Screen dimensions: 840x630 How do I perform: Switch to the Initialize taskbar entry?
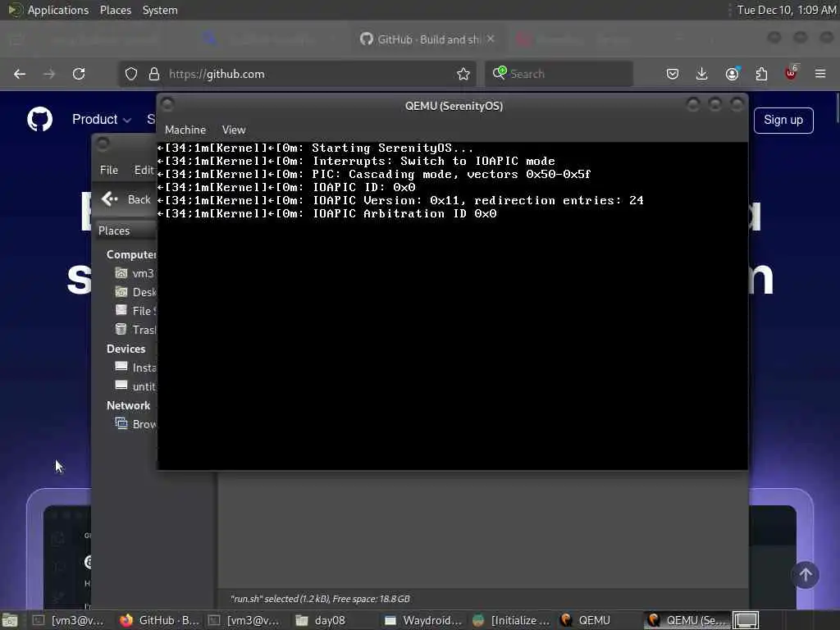(512, 620)
